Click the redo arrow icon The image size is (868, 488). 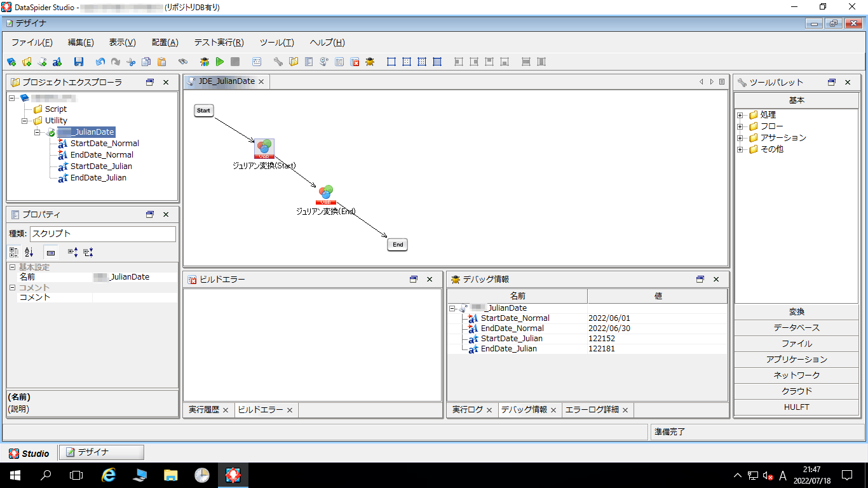point(116,62)
